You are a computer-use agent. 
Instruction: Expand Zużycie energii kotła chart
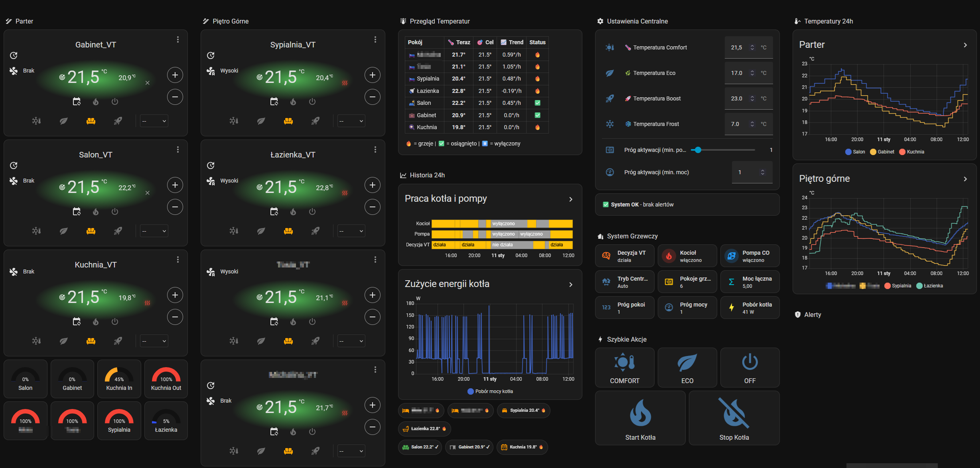click(x=570, y=284)
